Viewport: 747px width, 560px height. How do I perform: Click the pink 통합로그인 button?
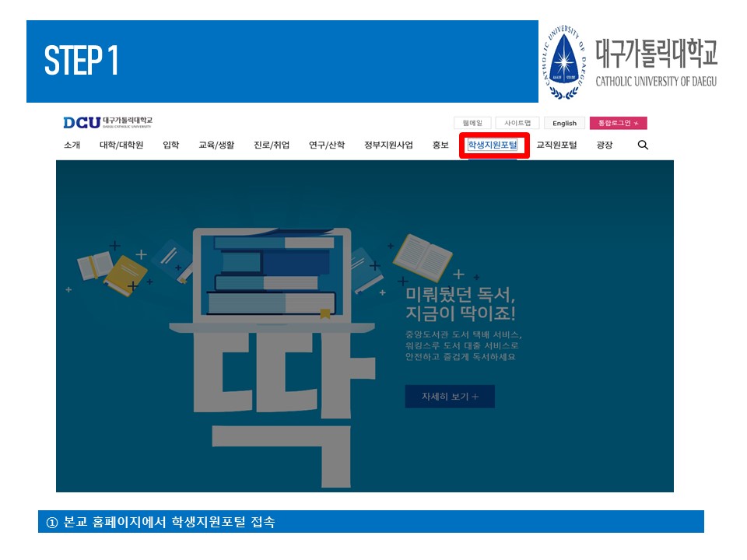point(618,123)
